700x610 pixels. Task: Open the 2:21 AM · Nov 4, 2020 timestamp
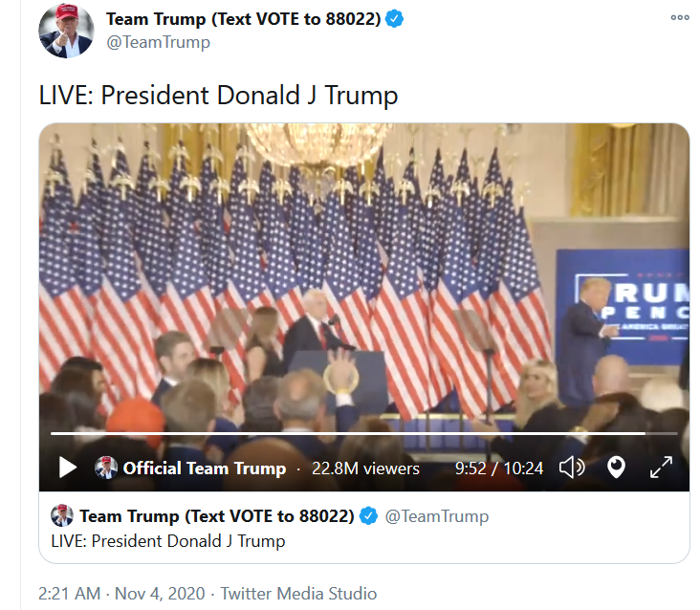[x=121, y=594]
